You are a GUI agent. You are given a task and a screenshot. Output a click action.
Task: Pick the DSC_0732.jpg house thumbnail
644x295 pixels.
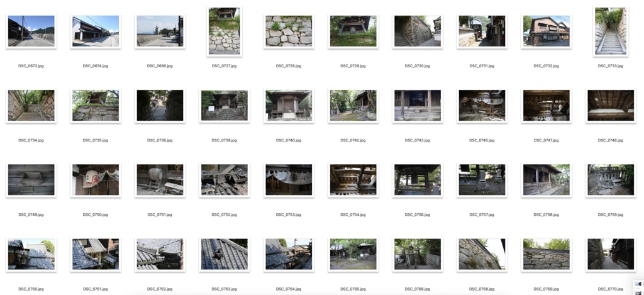pyautogui.click(x=547, y=31)
